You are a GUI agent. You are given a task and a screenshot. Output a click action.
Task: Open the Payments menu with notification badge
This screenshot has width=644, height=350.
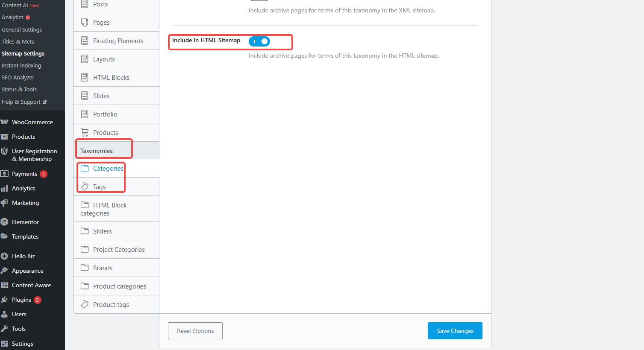pos(25,174)
